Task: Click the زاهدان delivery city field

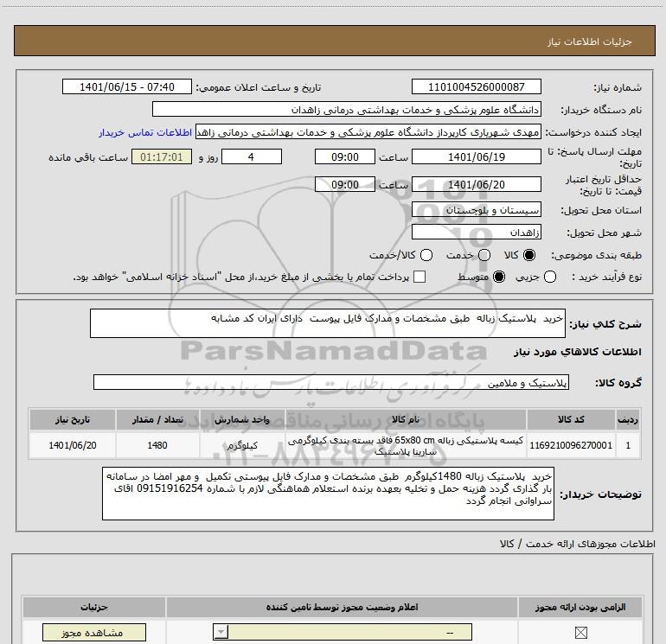Action: 477,233
